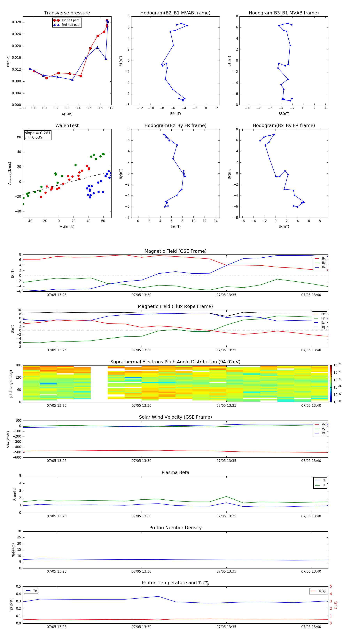Click the dashed fit line in WalenTest plot
The height and width of the screenshot is (644, 351).
coord(67,183)
